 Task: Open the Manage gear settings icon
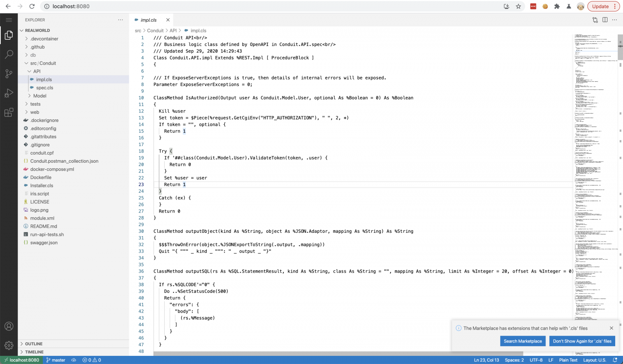pyautogui.click(x=9, y=345)
